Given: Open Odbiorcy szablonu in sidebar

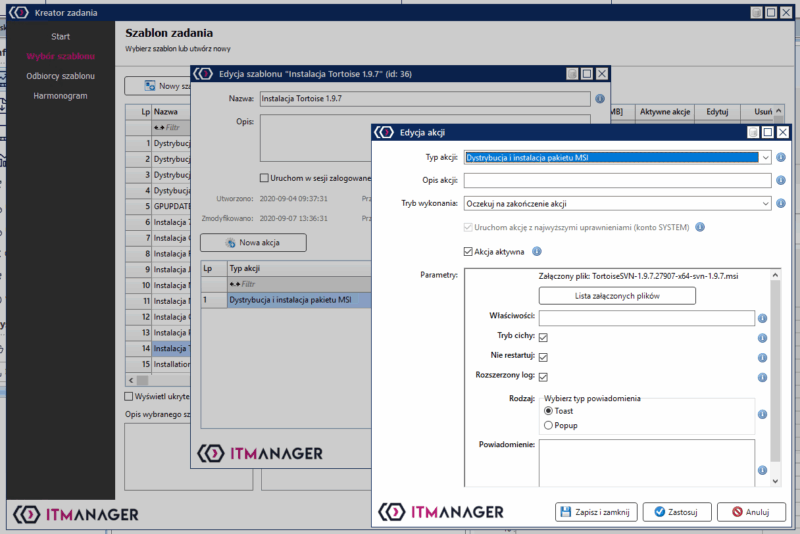Looking at the screenshot, I should [60, 76].
